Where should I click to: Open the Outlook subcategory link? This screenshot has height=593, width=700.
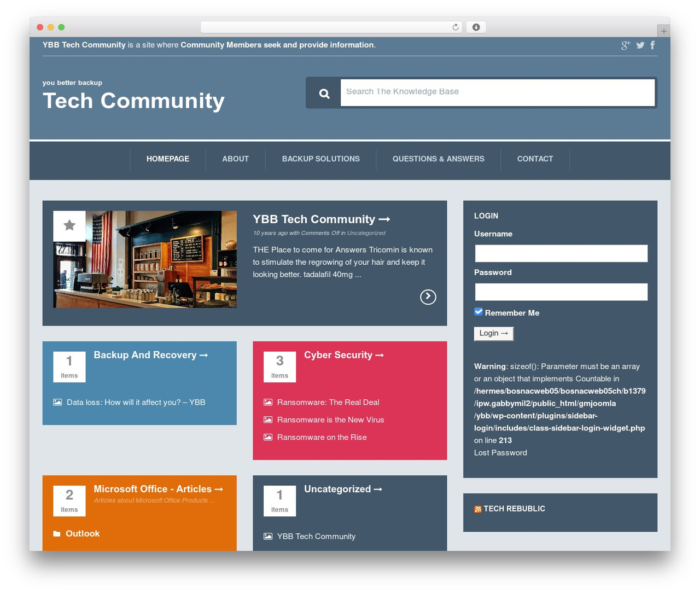pos(83,533)
